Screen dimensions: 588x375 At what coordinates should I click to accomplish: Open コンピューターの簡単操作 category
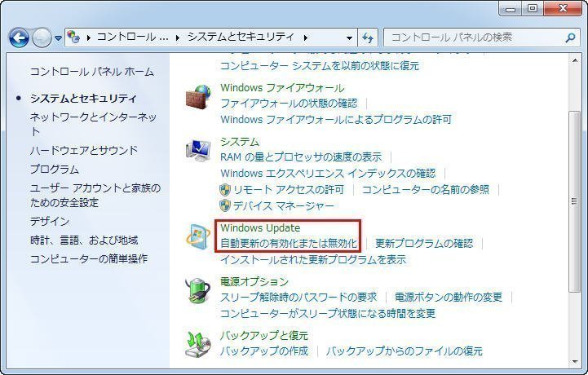click(x=89, y=258)
